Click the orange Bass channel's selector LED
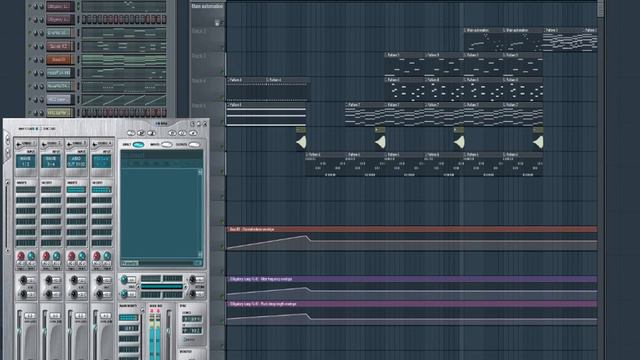This screenshot has width=640, height=360. (x=78, y=60)
